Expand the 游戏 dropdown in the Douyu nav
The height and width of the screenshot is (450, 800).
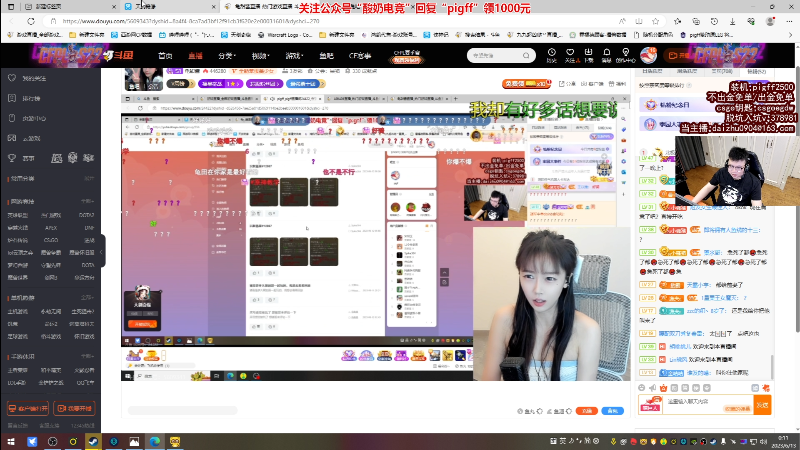(294, 56)
